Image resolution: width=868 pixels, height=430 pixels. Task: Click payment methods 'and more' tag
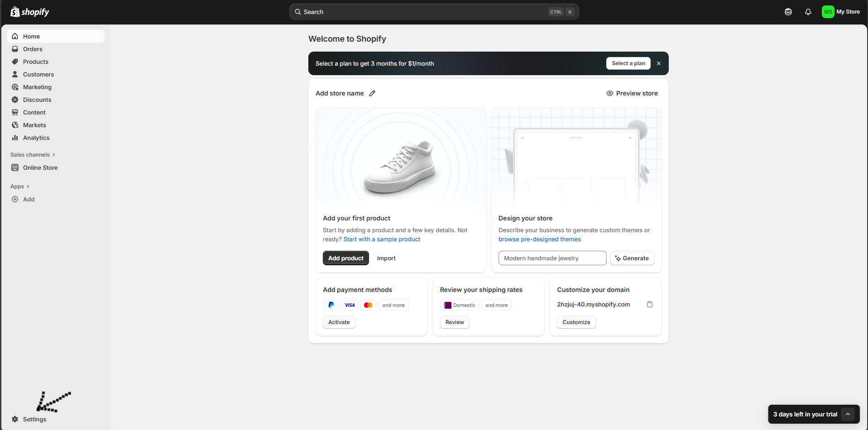[393, 305]
